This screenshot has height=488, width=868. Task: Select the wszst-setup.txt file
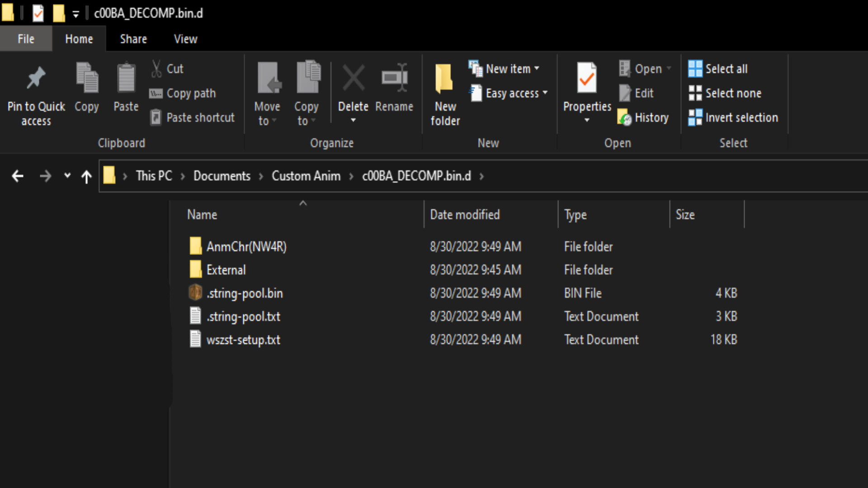point(243,340)
